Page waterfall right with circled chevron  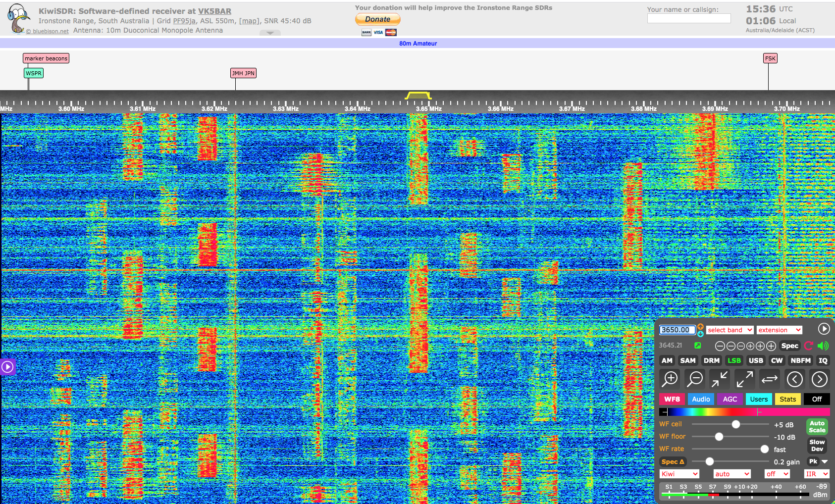[819, 379]
